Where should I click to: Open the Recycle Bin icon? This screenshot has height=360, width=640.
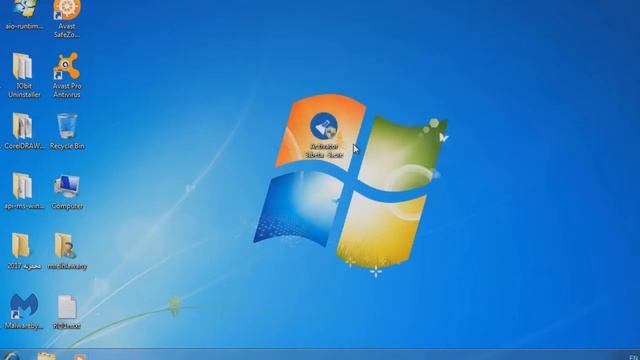click(x=67, y=126)
